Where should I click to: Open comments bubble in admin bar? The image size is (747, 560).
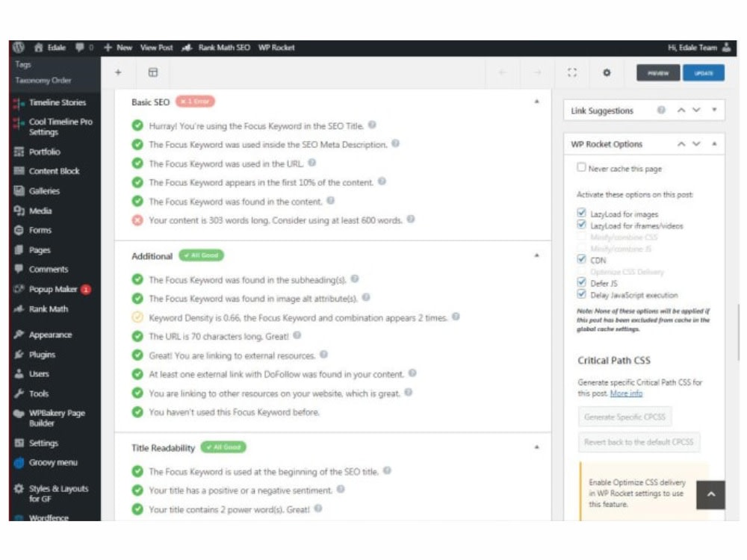point(80,47)
